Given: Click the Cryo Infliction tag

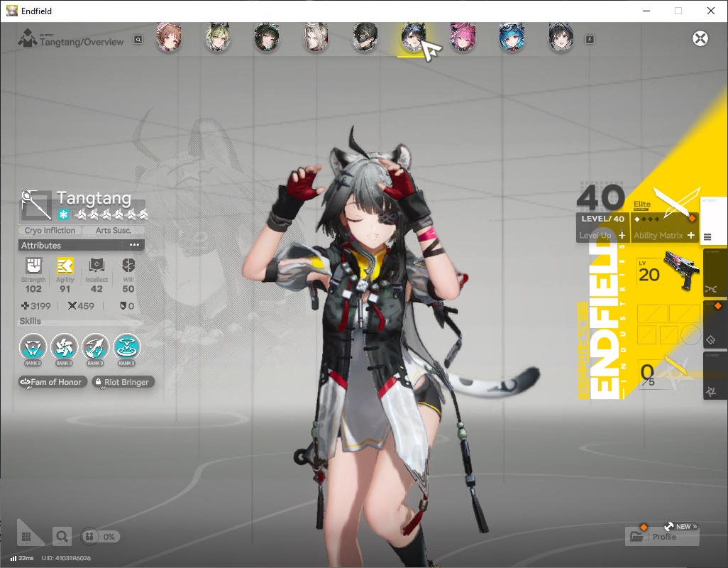Looking at the screenshot, I should pos(50,230).
